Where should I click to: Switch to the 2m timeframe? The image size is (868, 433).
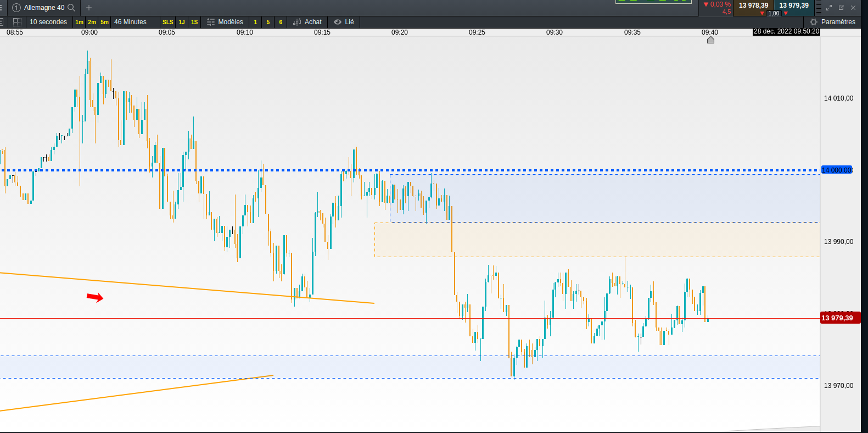[x=92, y=22]
